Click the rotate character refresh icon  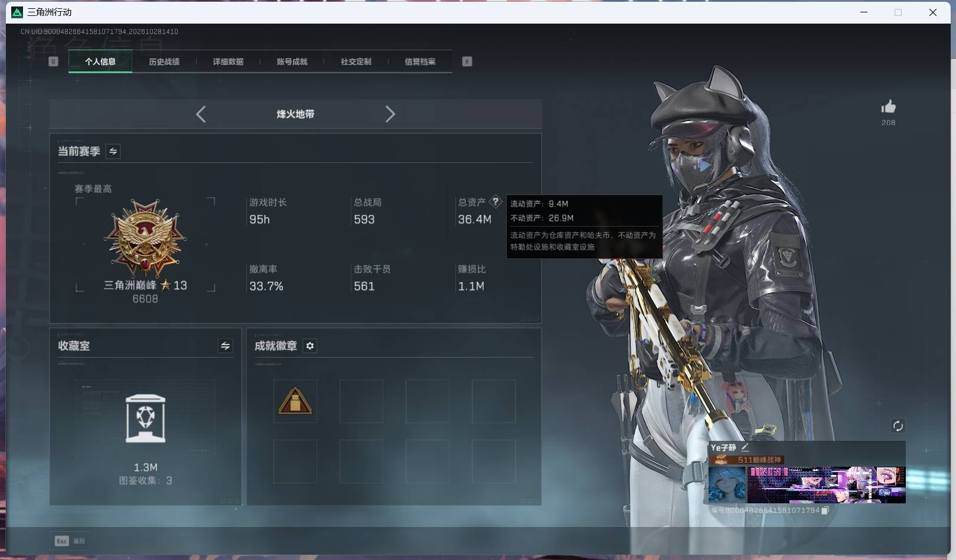pos(898,426)
